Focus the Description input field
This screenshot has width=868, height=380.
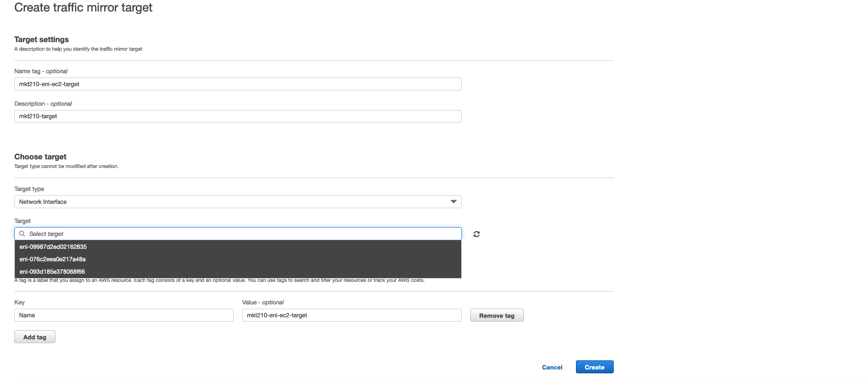coord(238,116)
